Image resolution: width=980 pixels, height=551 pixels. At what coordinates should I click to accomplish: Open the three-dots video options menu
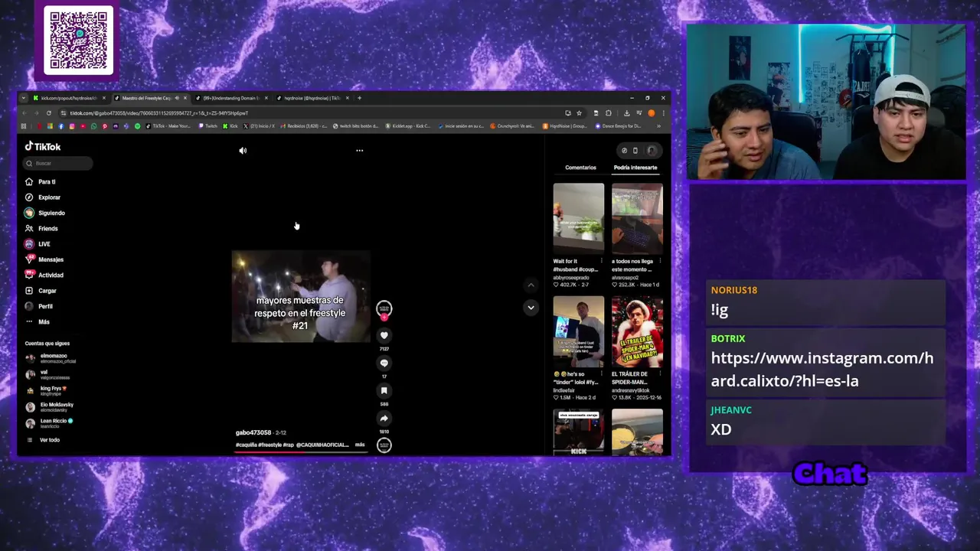coord(359,151)
